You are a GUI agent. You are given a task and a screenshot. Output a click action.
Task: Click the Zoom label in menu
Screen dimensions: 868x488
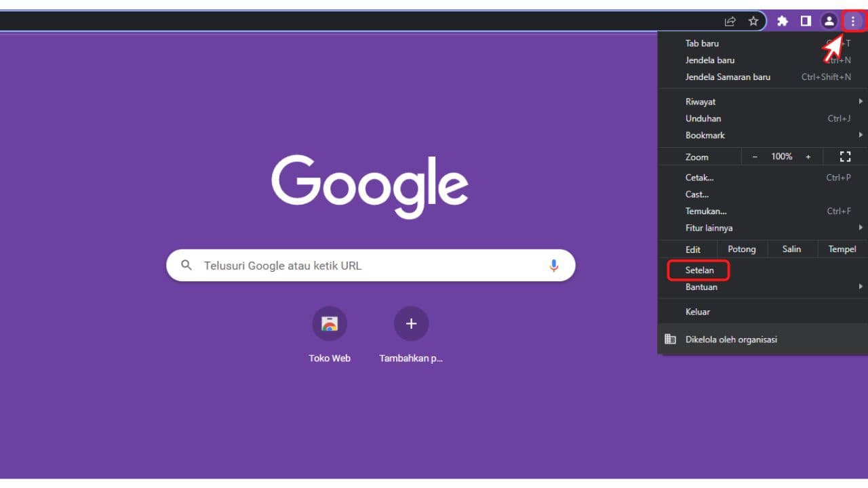(x=697, y=157)
